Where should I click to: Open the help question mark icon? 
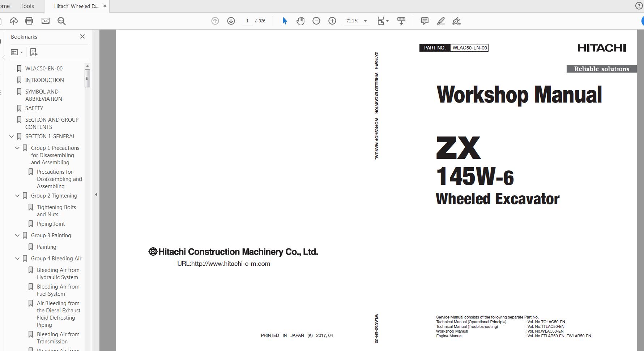(x=639, y=6)
